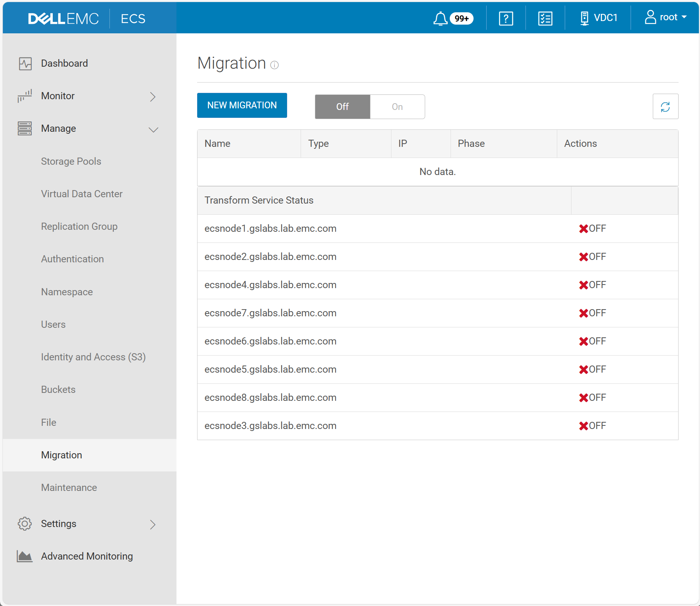700x606 pixels.
Task: Expand the Monitor section chevron
Action: [x=153, y=96]
